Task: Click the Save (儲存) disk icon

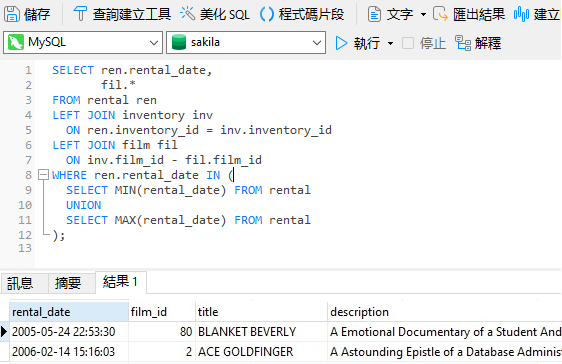Action: 11,14
